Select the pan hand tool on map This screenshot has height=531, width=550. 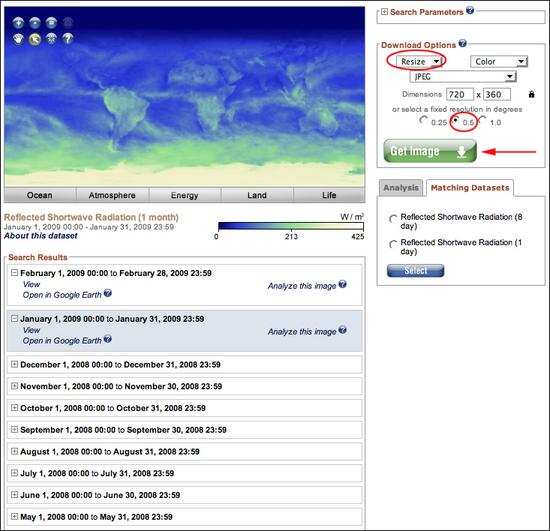[18, 39]
